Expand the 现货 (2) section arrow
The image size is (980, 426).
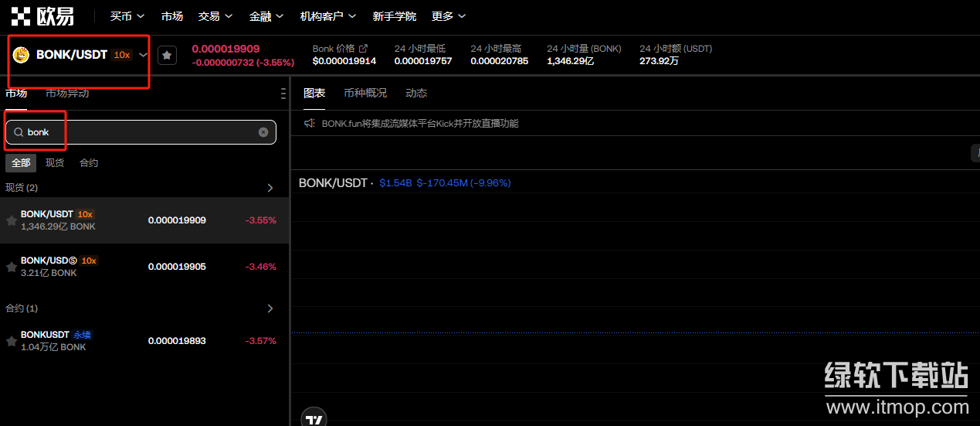[270, 188]
